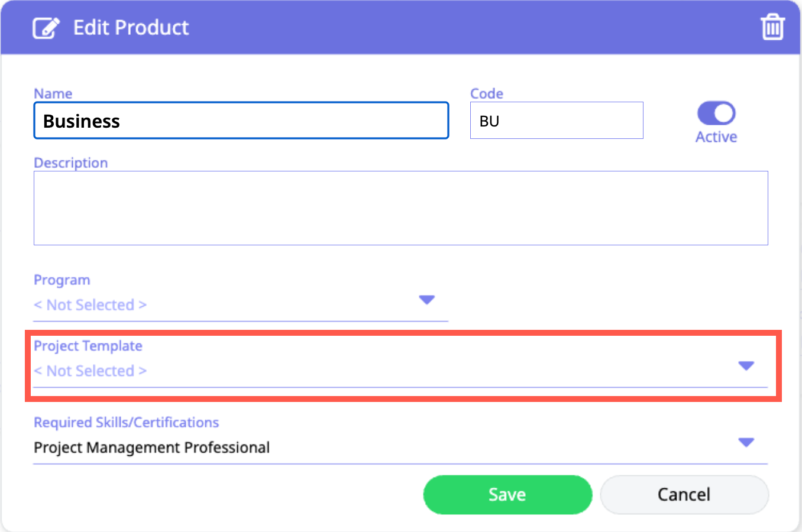Click the Project Management Professional value
The height and width of the screenshot is (532, 802).
tap(152, 447)
